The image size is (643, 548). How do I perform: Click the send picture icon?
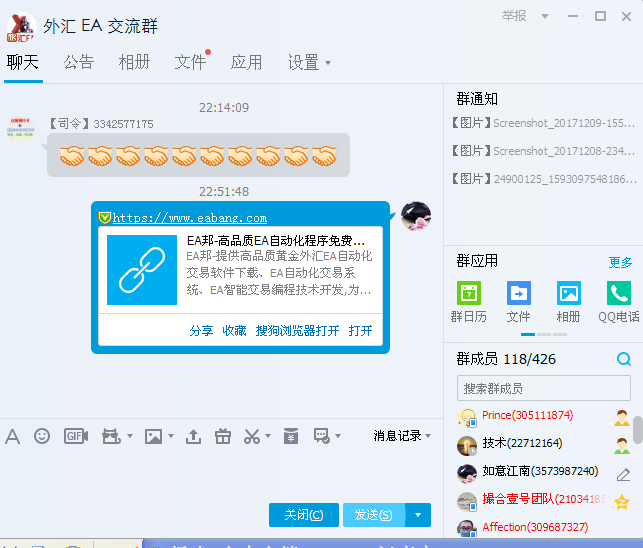tap(153, 436)
